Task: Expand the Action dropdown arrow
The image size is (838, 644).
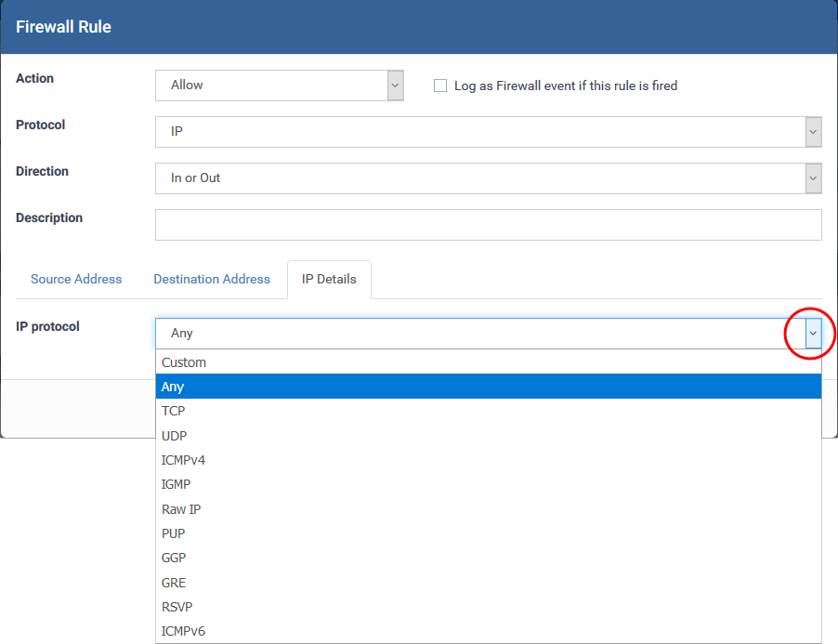Action: coord(395,85)
